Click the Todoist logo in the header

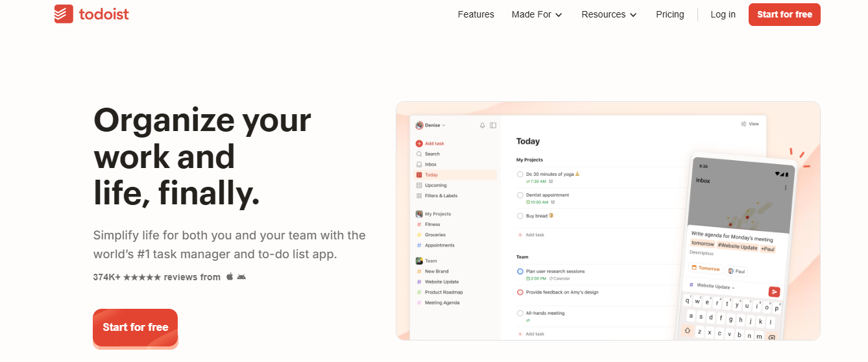[x=91, y=14]
